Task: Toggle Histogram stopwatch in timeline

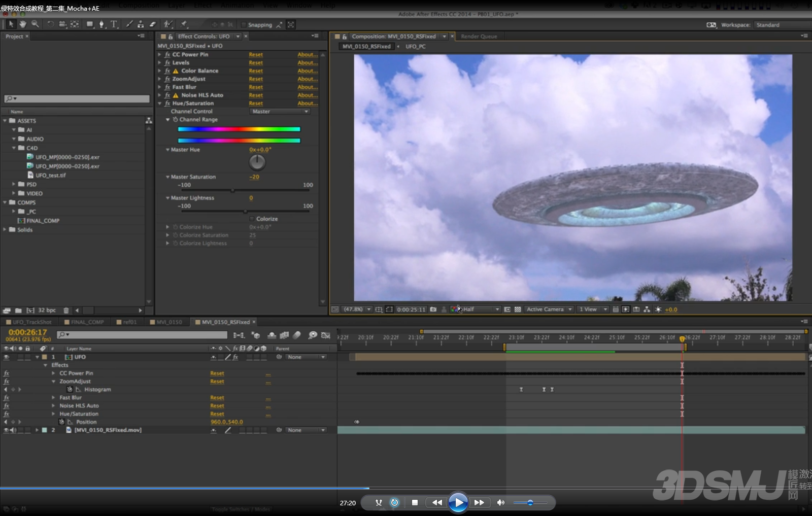Action: click(x=70, y=390)
